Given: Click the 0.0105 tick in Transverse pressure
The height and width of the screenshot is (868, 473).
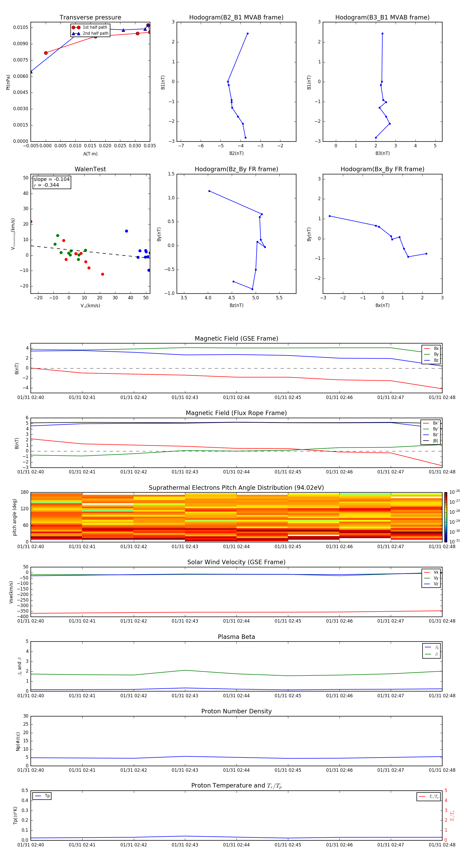Looking at the screenshot, I should coord(20,27).
